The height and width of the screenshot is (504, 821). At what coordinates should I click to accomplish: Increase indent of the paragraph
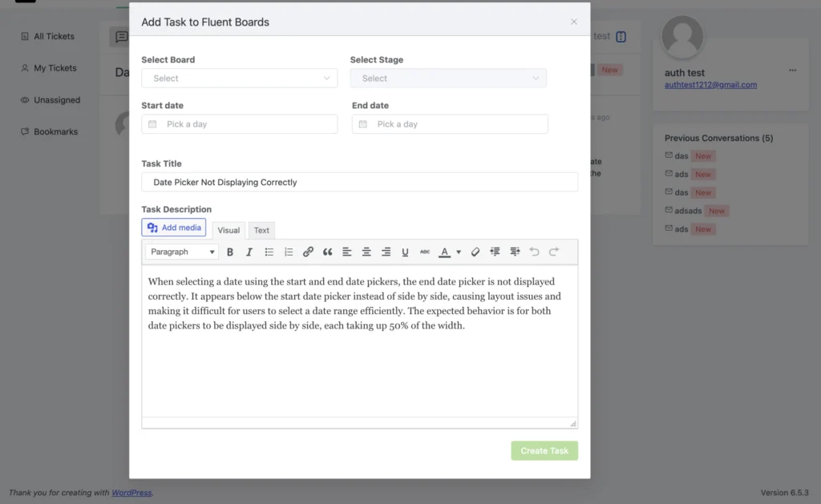(x=515, y=252)
